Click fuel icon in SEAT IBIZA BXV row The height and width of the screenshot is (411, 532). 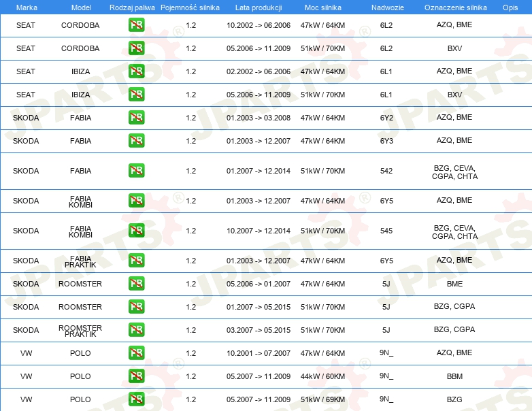click(x=136, y=95)
